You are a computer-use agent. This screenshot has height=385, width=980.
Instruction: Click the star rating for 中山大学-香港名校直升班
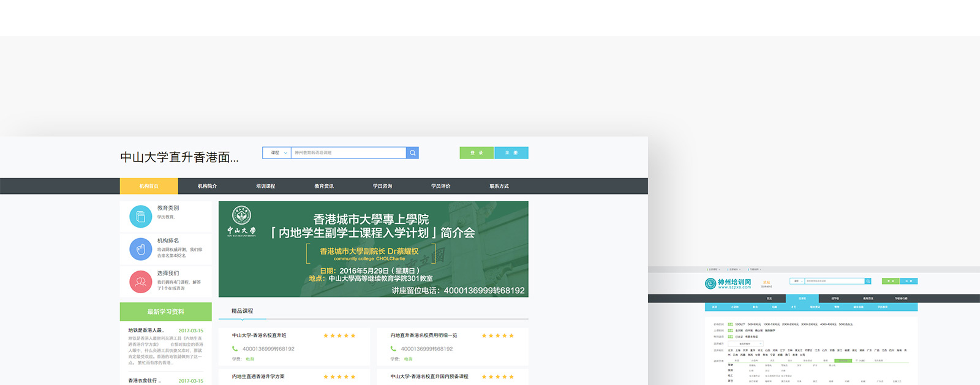click(339, 335)
